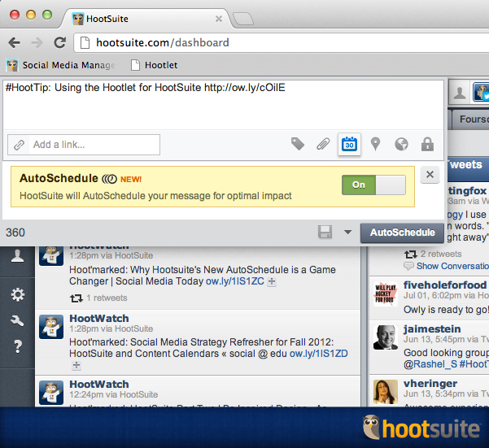Viewport: 489px width, 448px height.
Task: Open settings gear in left sidebar
Action: click(x=17, y=294)
